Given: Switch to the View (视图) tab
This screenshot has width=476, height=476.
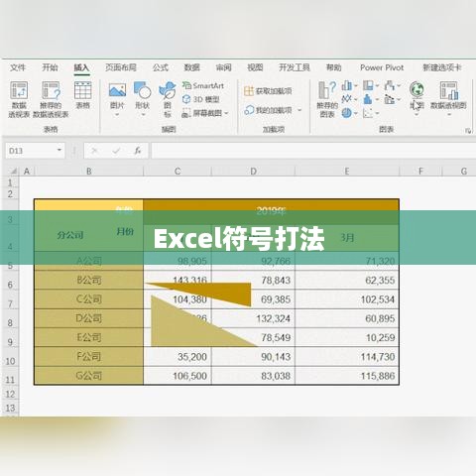Looking at the screenshot, I should pyautogui.click(x=255, y=67).
